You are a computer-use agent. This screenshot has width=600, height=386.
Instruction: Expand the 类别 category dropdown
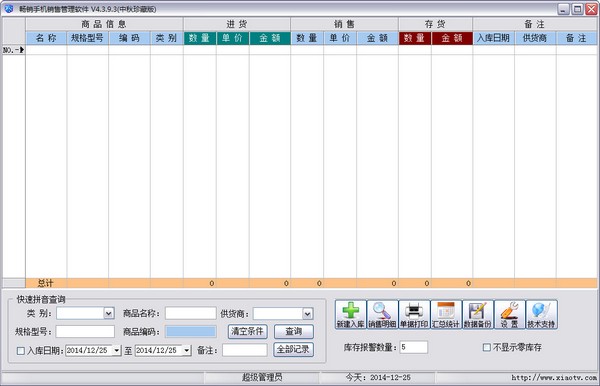(x=109, y=313)
